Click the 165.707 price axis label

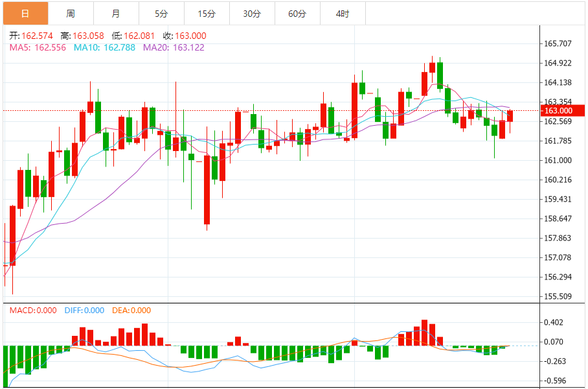pyautogui.click(x=558, y=43)
